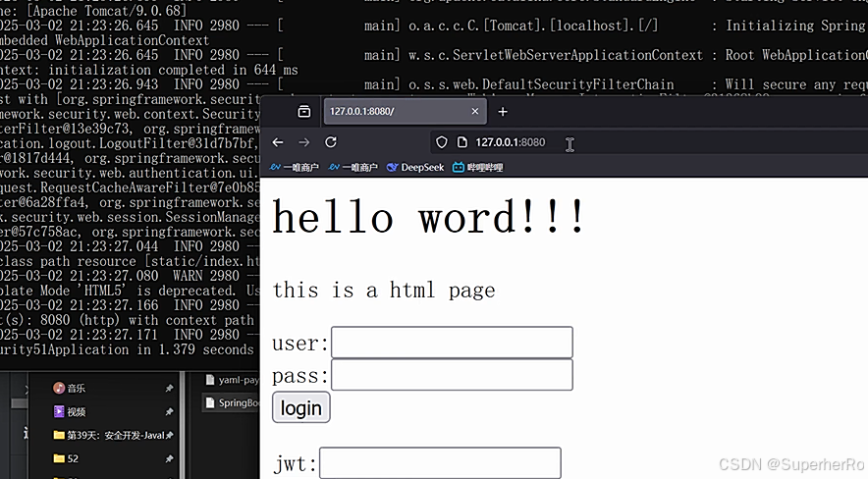Open the 第39天 folder in Explorer sidebar
The width and height of the screenshot is (868, 479).
[x=110, y=435]
